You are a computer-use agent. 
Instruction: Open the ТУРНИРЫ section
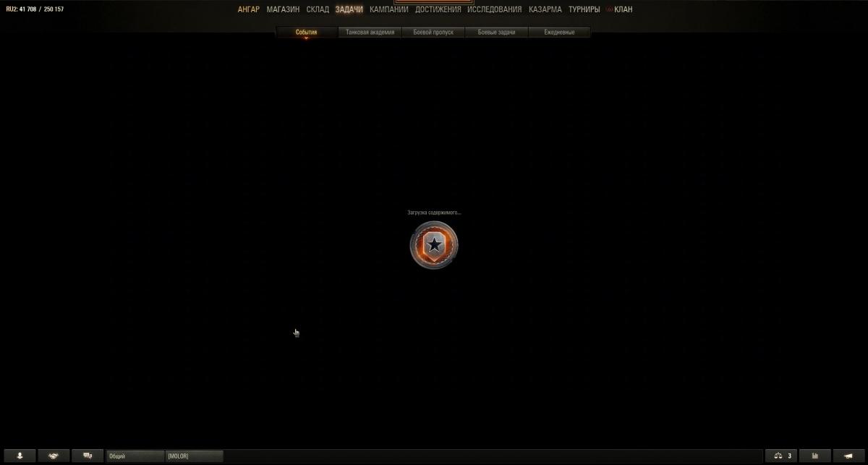coord(584,9)
